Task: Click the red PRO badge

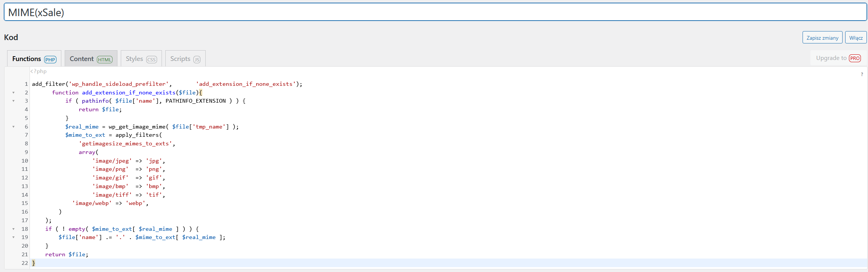Action: pos(855,58)
